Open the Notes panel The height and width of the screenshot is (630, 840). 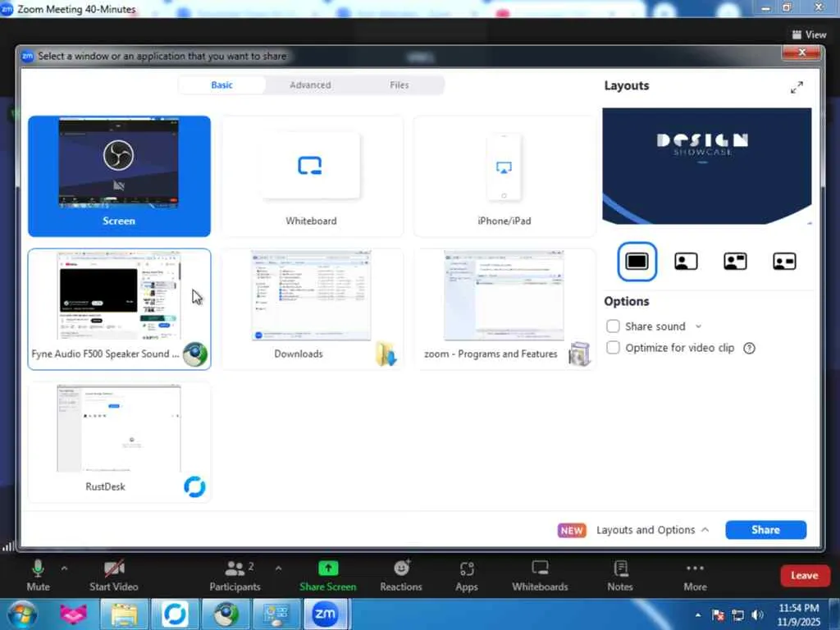tap(620, 575)
